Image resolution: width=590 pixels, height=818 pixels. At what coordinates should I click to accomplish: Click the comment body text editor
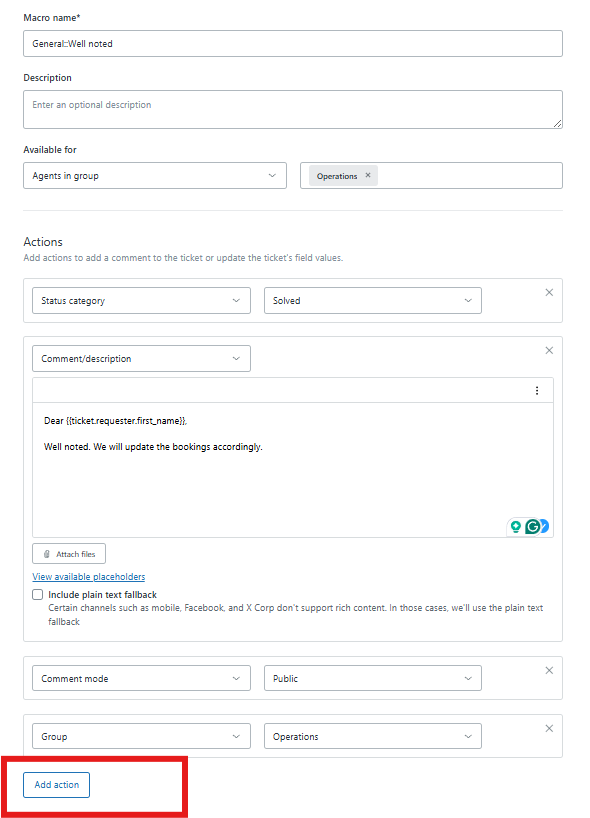293,470
